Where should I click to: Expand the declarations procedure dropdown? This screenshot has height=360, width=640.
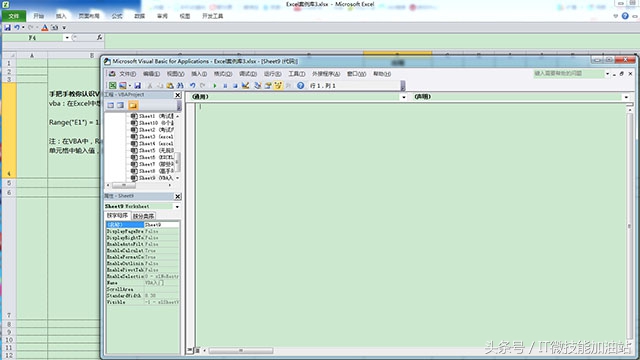[x=626, y=97]
